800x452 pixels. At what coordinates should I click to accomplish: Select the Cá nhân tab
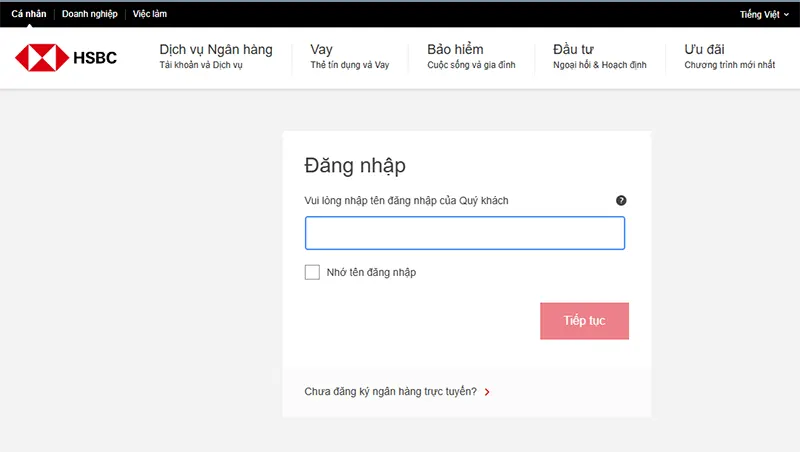(29, 14)
